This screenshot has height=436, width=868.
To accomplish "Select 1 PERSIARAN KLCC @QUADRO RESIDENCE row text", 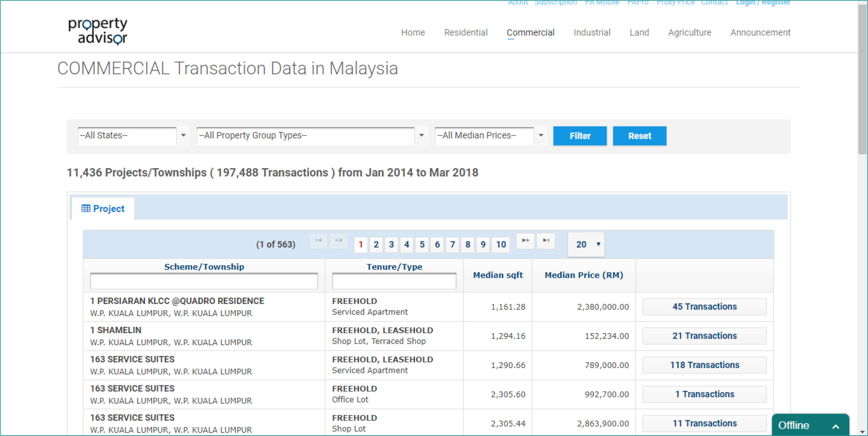I will [x=177, y=301].
